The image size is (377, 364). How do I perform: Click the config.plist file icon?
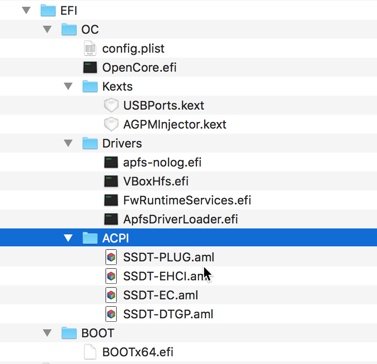coord(90,49)
